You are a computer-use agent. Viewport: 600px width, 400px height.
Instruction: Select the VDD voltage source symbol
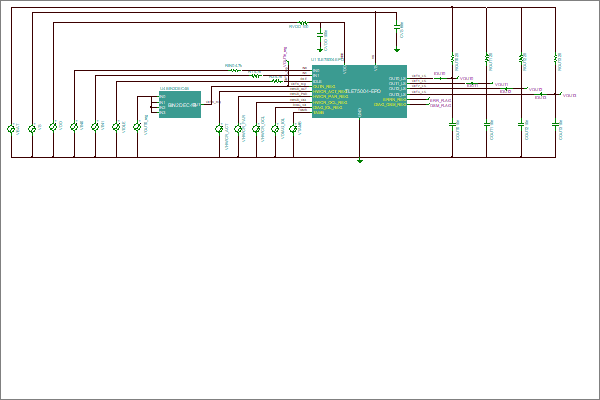coord(53,127)
